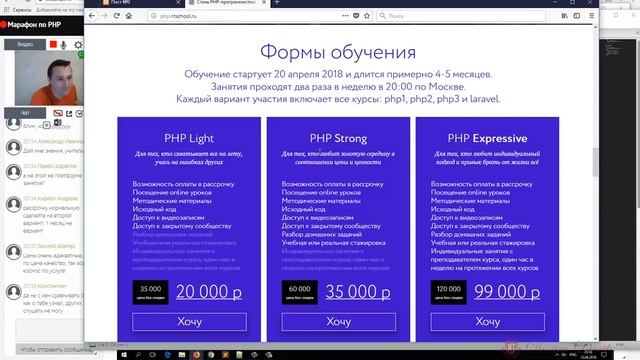Click the presenter webcam video thumbnail
Viewport: 640px width, 360px height.
click(x=49, y=78)
